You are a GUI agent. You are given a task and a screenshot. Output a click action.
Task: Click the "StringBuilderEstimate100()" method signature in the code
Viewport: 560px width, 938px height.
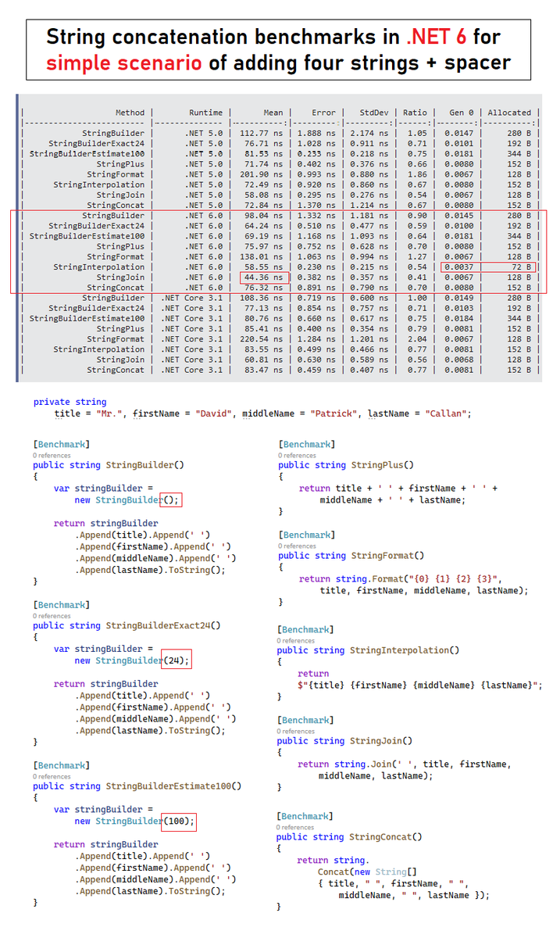pos(173,786)
